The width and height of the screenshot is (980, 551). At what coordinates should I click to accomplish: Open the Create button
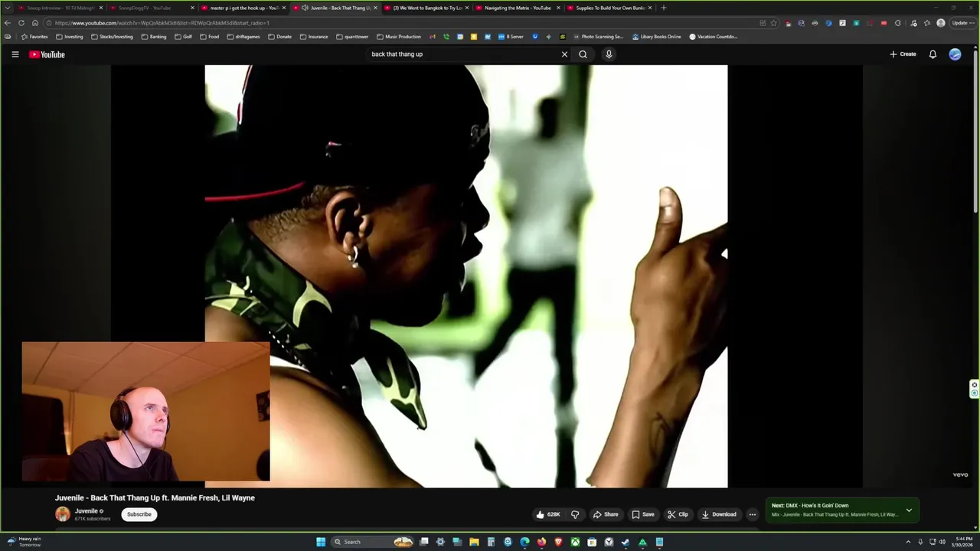(x=903, y=54)
